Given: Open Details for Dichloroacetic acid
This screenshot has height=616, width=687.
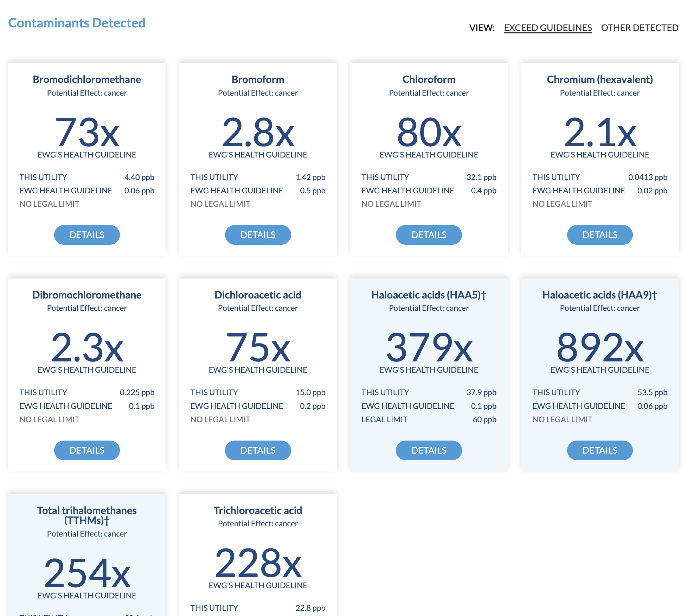Looking at the screenshot, I should (x=258, y=450).
